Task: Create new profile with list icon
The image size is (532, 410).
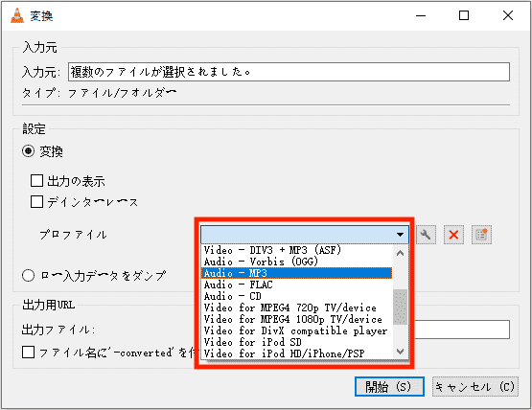Action: click(481, 235)
